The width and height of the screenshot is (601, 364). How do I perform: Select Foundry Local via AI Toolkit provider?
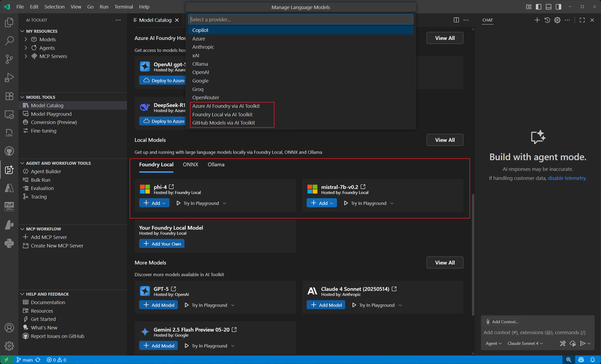(301, 114)
